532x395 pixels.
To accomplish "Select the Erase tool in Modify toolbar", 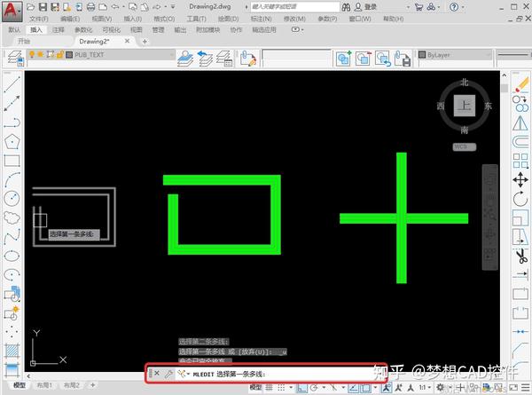I will (520, 83).
